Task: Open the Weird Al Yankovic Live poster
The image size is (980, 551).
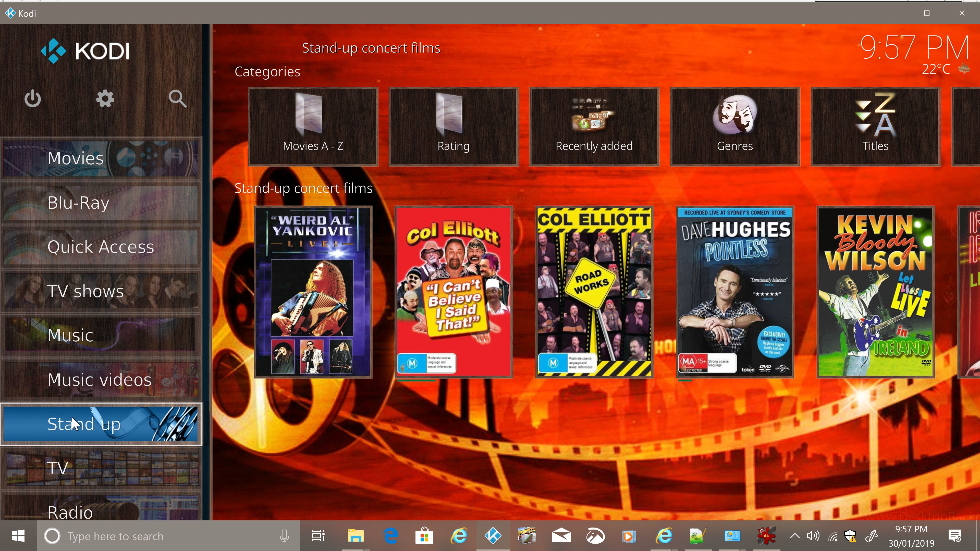Action: pyautogui.click(x=313, y=292)
